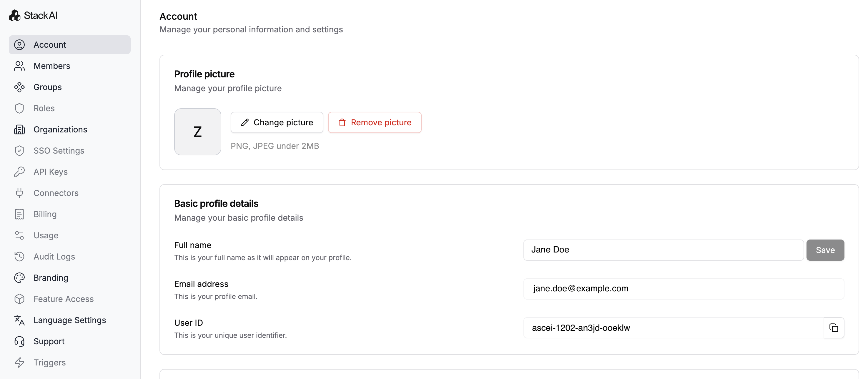Image resolution: width=868 pixels, height=379 pixels.
Task: Click the Full name input field
Action: point(663,250)
